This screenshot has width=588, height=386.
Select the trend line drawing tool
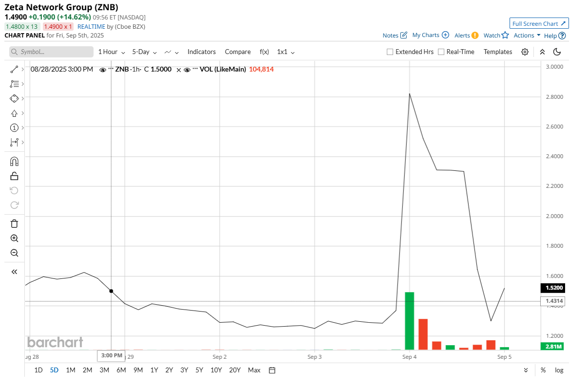(x=14, y=70)
